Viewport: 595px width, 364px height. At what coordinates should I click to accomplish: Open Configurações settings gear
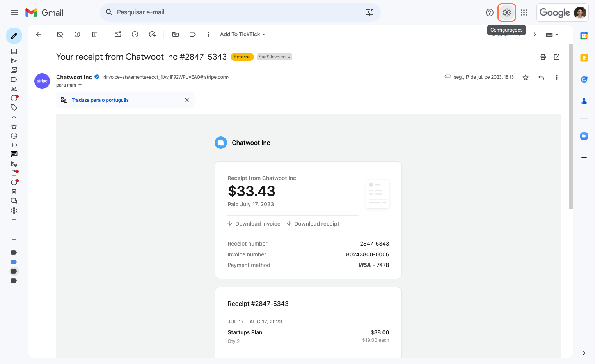click(507, 12)
